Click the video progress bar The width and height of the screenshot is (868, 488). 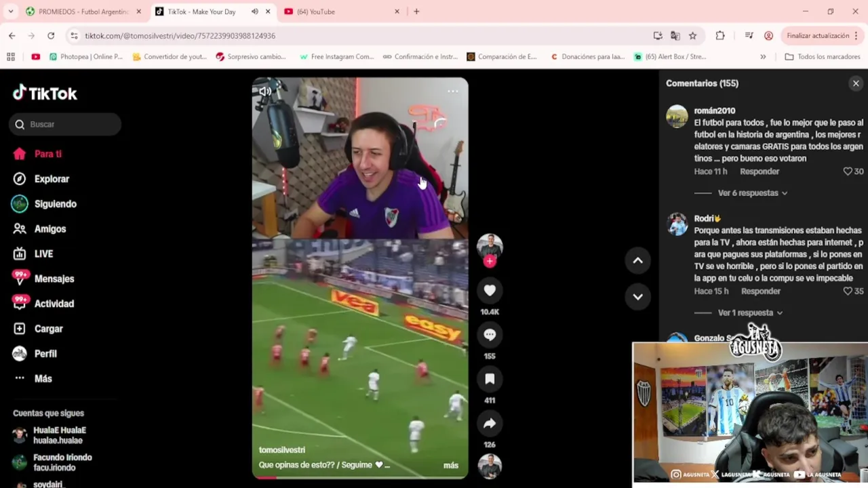click(x=360, y=477)
